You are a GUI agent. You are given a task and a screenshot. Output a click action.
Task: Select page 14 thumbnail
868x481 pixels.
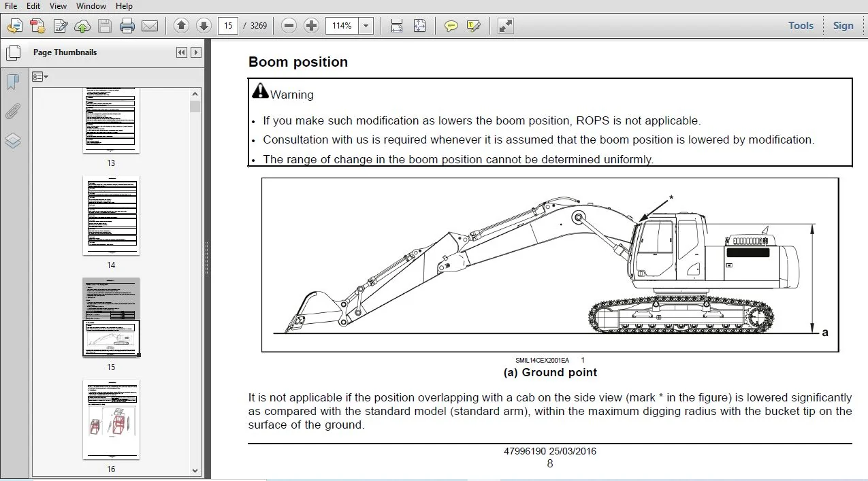tap(111, 216)
